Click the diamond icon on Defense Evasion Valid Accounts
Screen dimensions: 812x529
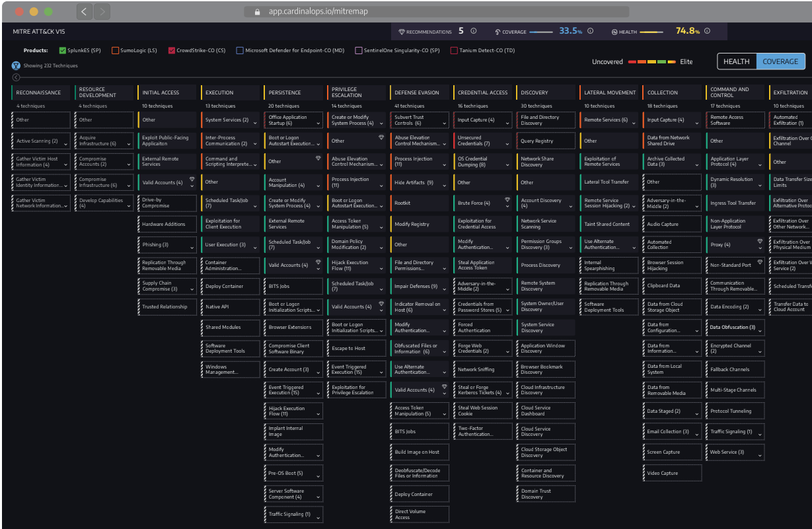coord(445,387)
